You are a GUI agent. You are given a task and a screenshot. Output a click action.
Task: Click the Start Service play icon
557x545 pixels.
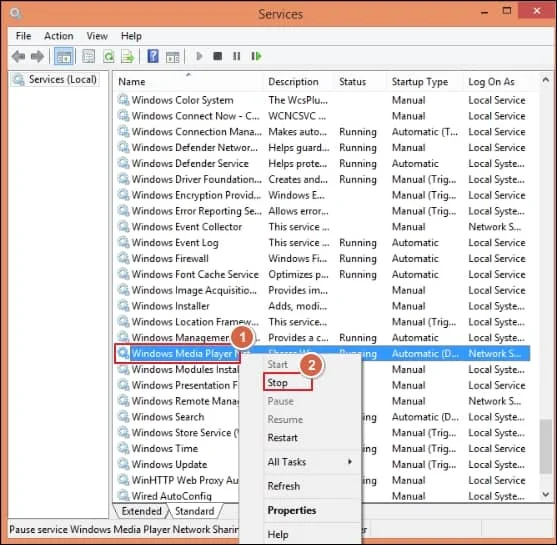click(x=199, y=56)
